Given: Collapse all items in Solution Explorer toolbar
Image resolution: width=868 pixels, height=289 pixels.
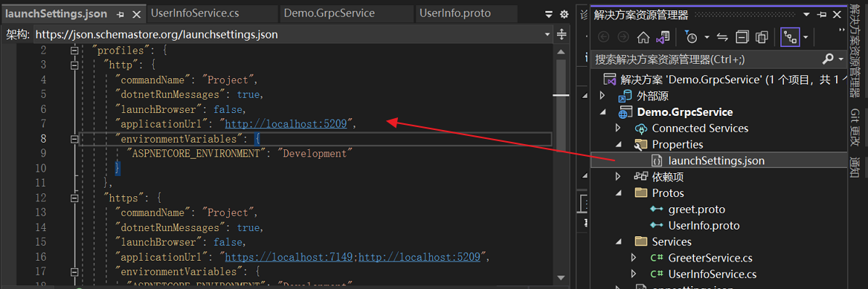Looking at the screenshot, I should pyautogui.click(x=742, y=38).
